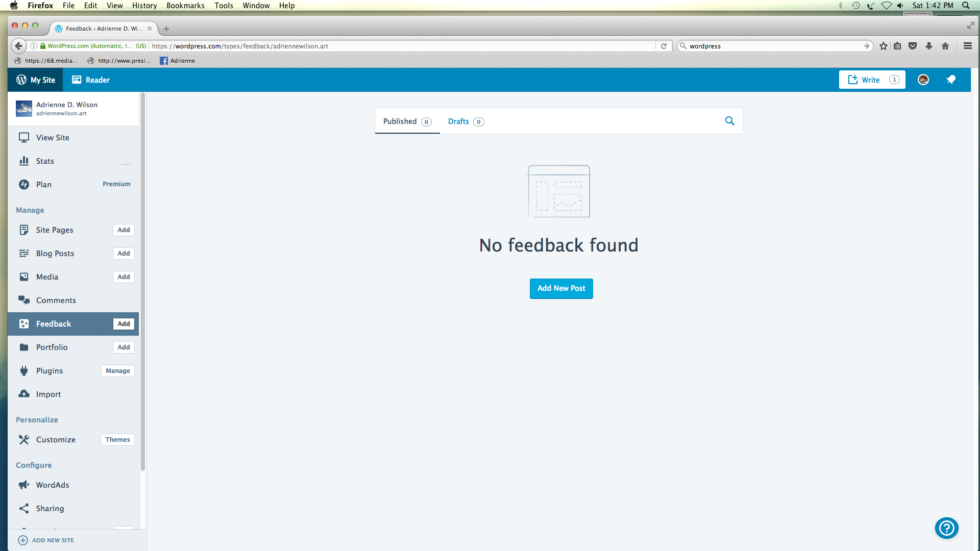Open the History menu in menu bar
Screen dimensions: 980x551
[x=144, y=6]
